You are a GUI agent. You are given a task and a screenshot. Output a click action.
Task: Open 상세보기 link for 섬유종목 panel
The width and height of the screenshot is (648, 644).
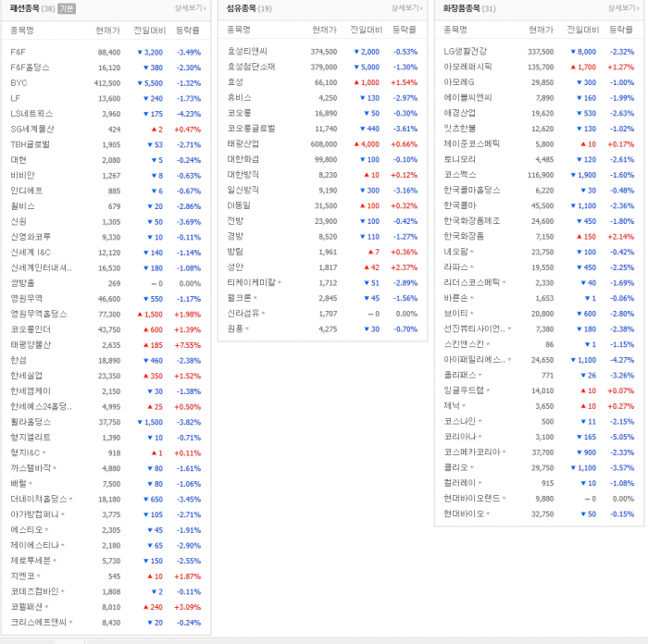point(406,7)
